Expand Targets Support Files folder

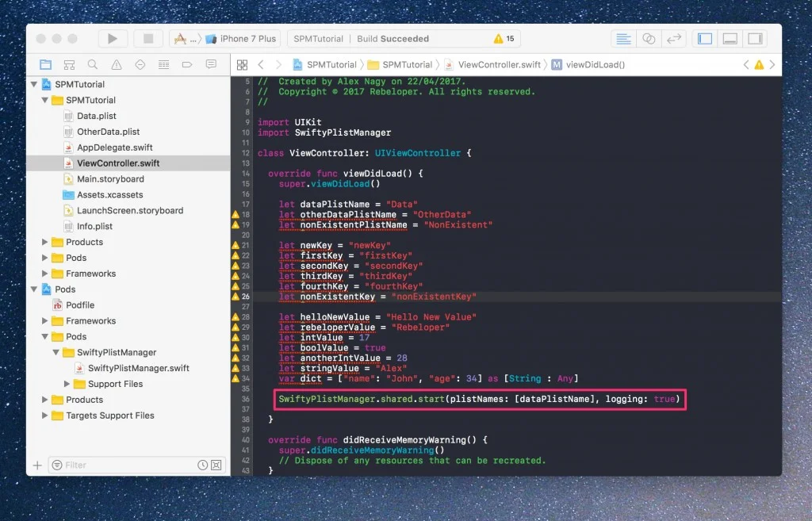tap(45, 416)
